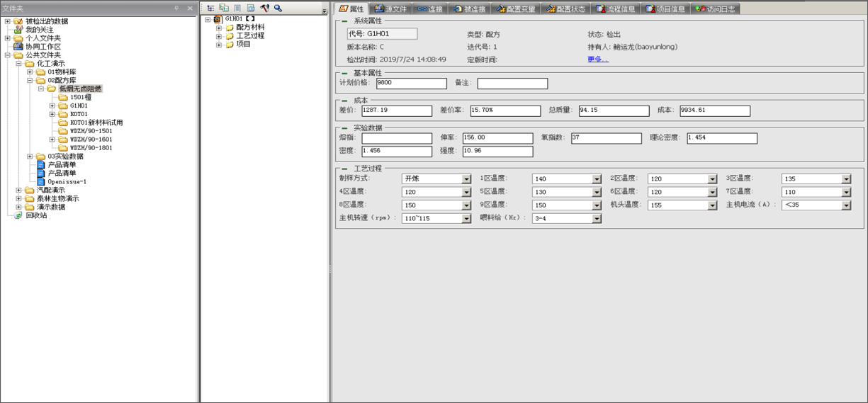The height and width of the screenshot is (403, 868).
Task: Open the Openissue-1 document
Action: 67,182
